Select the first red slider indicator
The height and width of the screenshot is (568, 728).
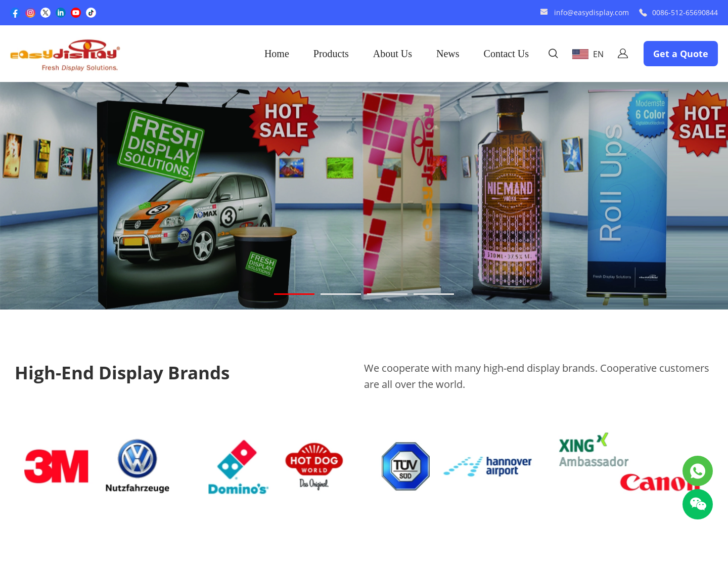(x=294, y=294)
